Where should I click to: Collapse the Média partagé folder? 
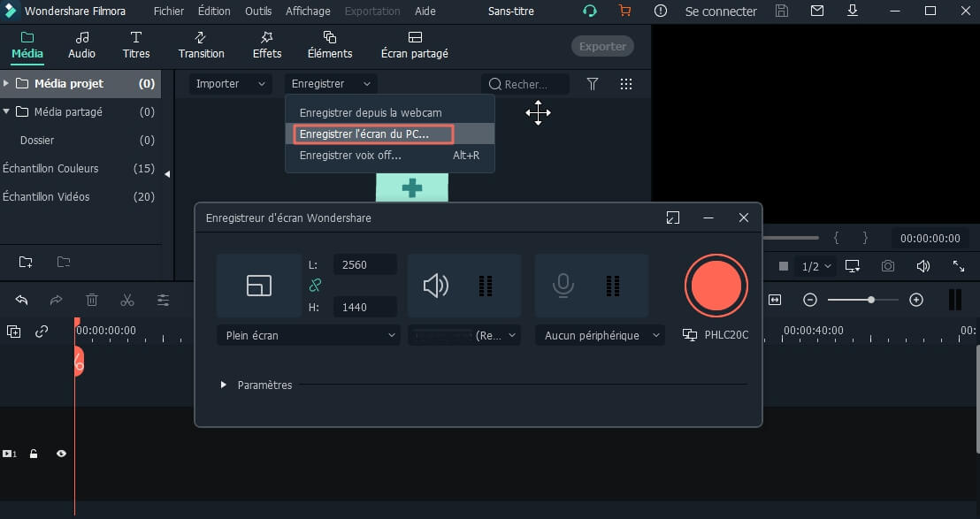coord(5,111)
